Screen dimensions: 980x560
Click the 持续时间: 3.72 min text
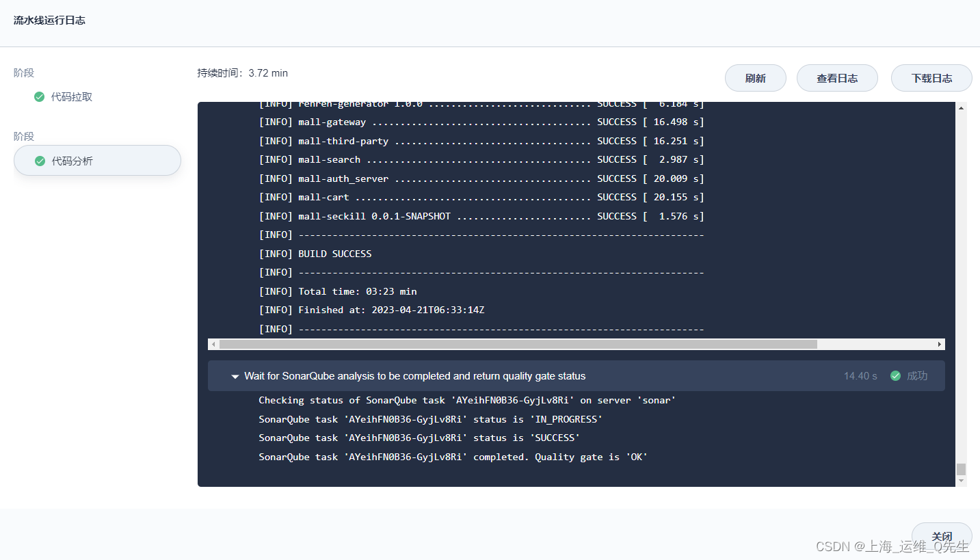click(243, 73)
